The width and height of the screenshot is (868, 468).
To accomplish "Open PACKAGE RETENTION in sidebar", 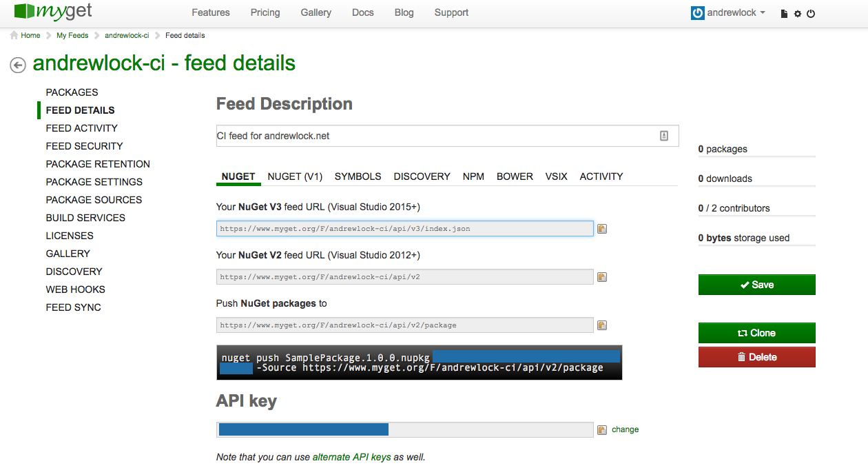I will coord(98,164).
